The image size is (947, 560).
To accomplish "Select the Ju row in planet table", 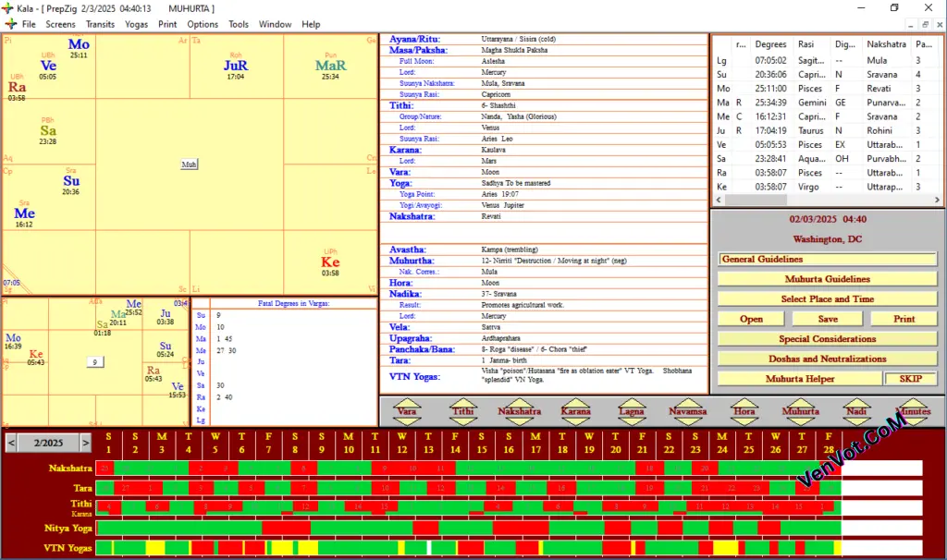I will click(x=826, y=130).
